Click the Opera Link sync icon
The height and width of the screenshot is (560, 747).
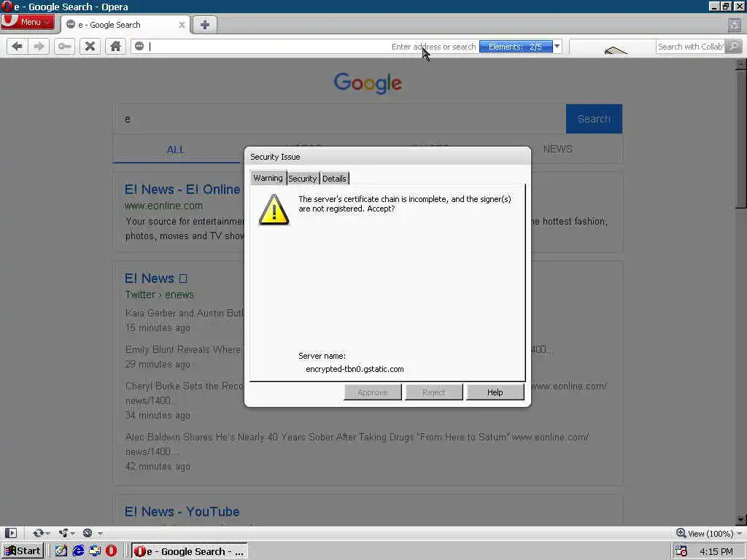[x=38, y=533]
